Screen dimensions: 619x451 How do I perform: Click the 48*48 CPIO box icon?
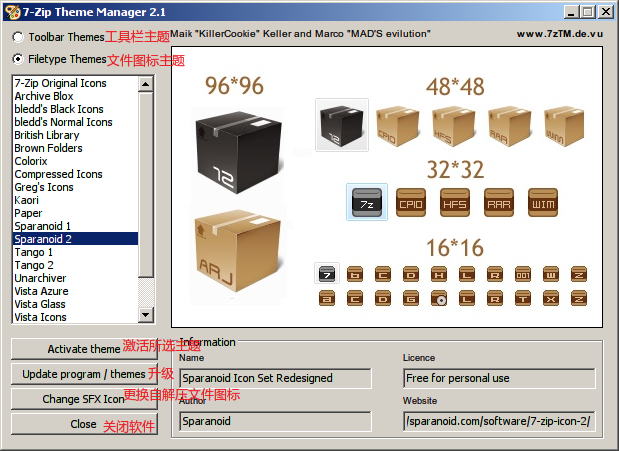397,126
